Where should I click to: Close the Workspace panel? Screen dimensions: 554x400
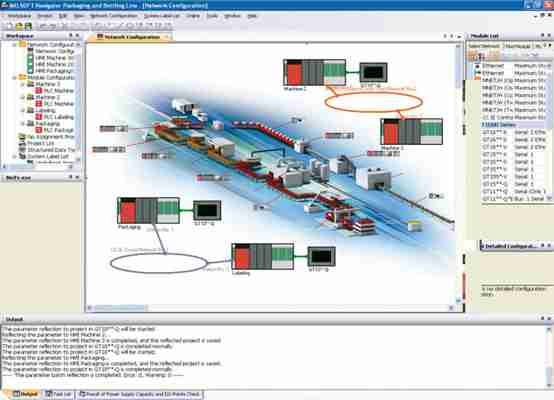tap(77, 36)
